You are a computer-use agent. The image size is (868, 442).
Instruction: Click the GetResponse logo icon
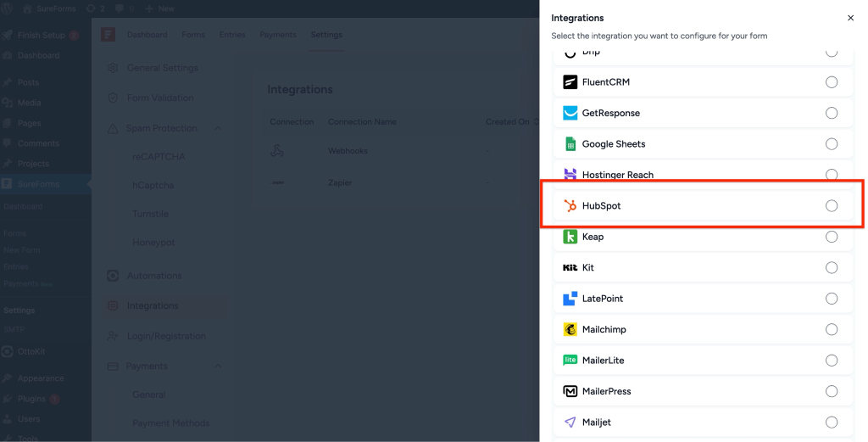coord(570,113)
